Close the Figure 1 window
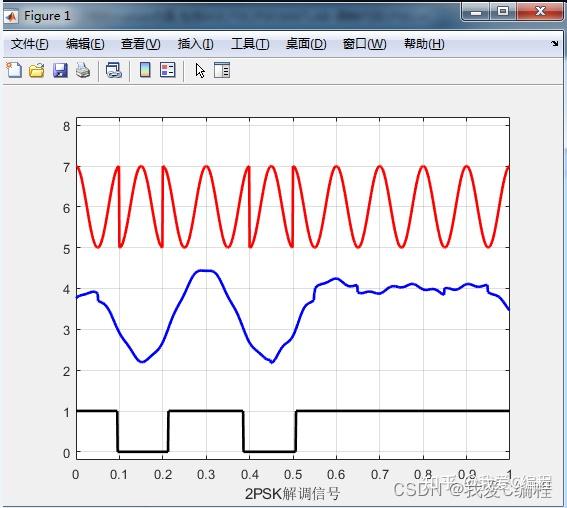This screenshot has width=567, height=508. 540,12
